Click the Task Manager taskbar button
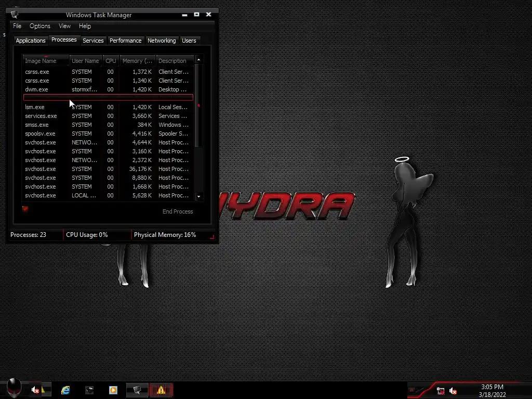 [137, 390]
